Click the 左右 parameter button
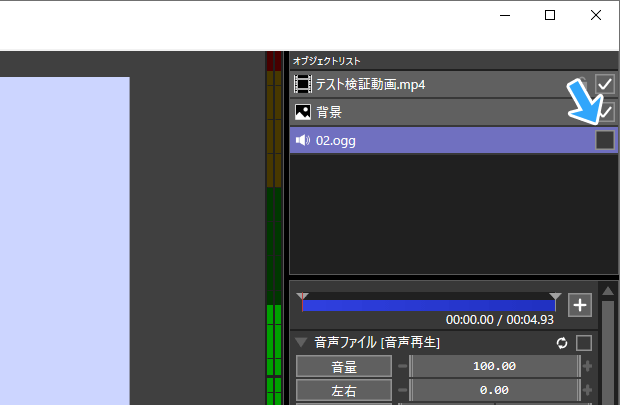 coord(344,391)
